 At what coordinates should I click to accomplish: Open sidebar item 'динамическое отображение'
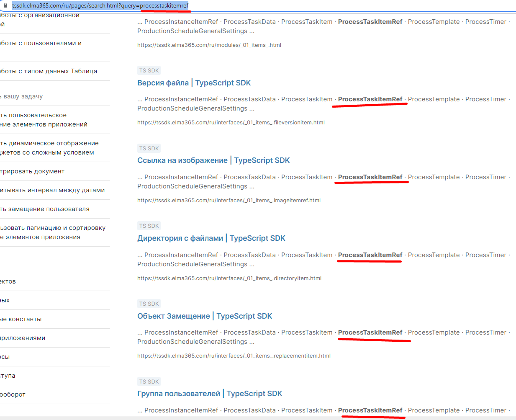(x=49, y=148)
